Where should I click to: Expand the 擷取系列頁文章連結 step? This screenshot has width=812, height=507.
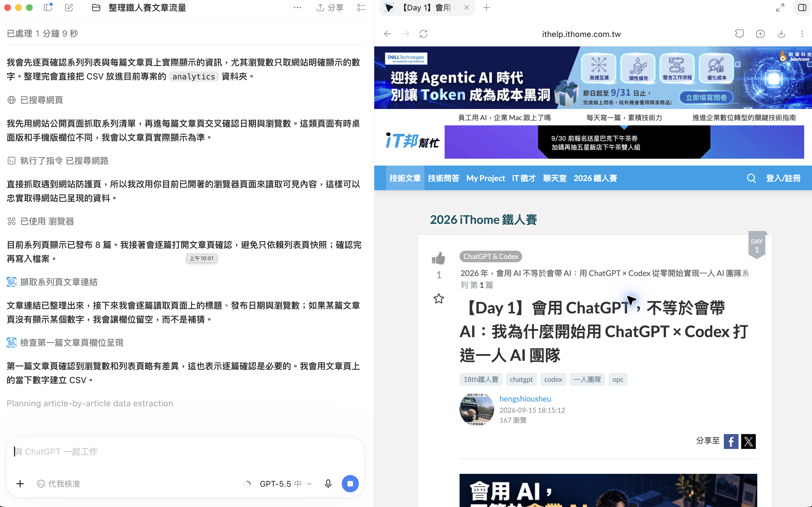pos(52,282)
